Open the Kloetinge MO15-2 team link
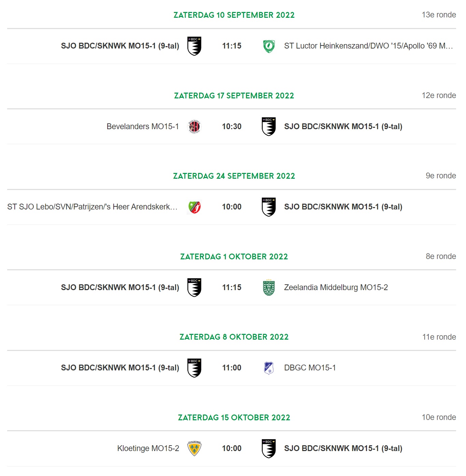The height and width of the screenshot is (476, 466). pyautogui.click(x=148, y=448)
